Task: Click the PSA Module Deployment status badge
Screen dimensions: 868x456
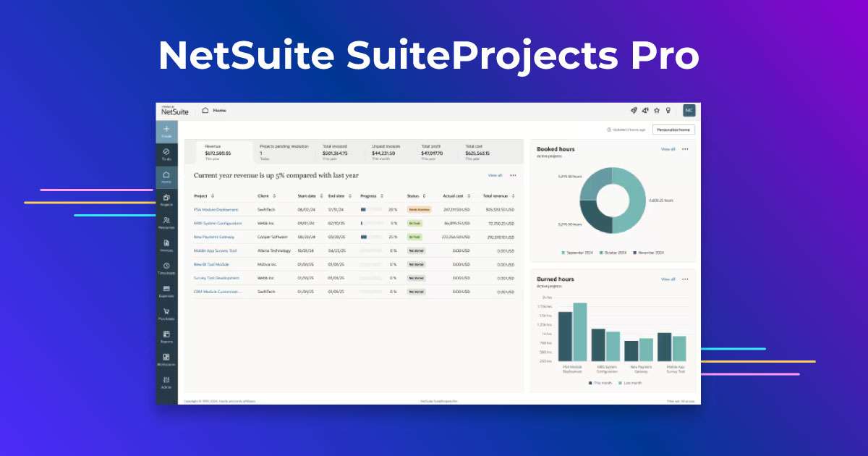Action: (x=419, y=209)
